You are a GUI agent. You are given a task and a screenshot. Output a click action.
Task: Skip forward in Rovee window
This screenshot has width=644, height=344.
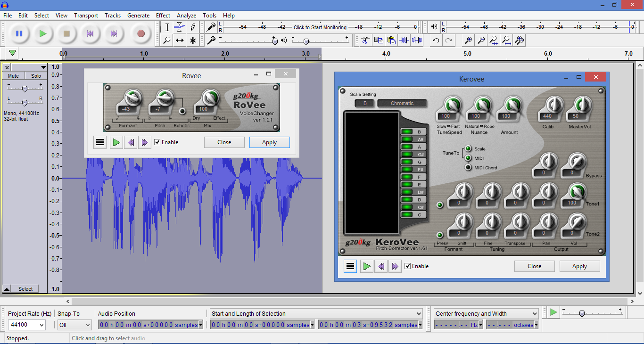coord(145,142)
